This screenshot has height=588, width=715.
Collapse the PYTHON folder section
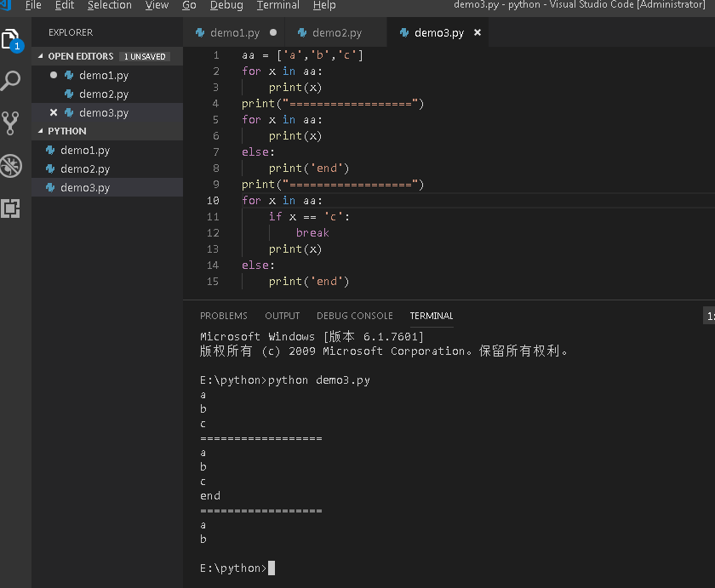pyautogui.click(x=39, y=131)
